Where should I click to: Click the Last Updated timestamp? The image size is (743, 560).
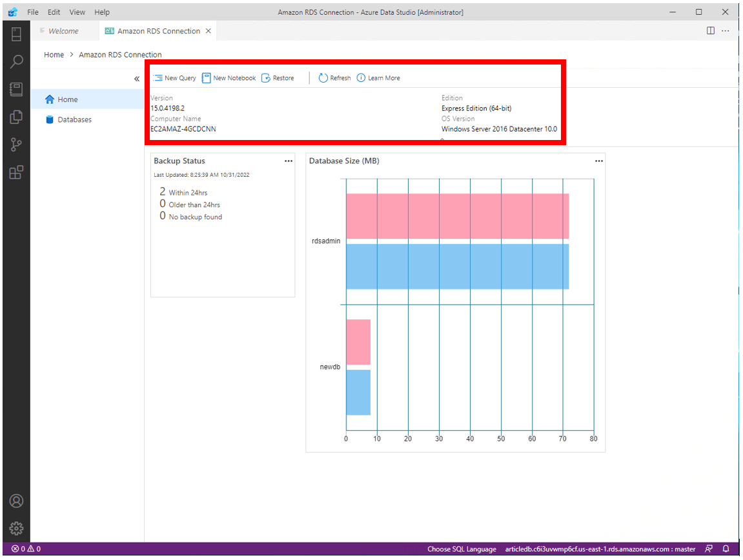201,175
